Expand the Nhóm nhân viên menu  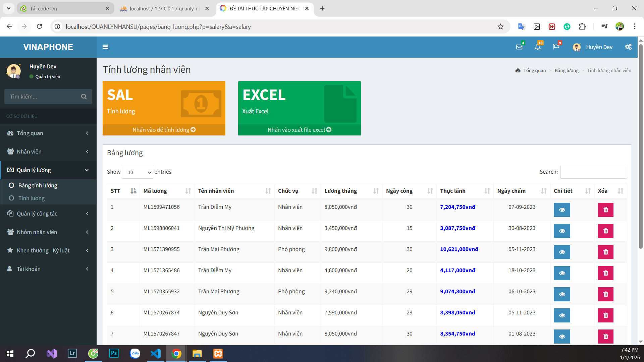point(48,232)
